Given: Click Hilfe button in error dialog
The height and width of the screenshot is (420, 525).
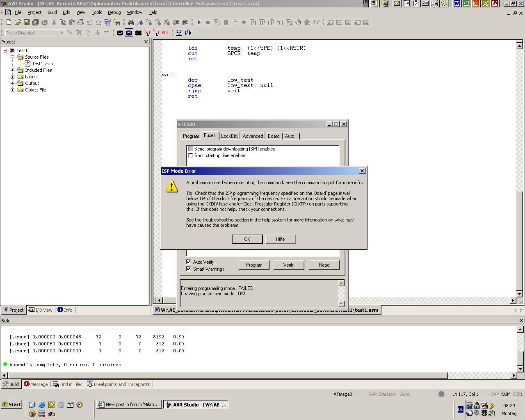Looking at the screenshot, I should pyautogui.click(x=281, y=239).
